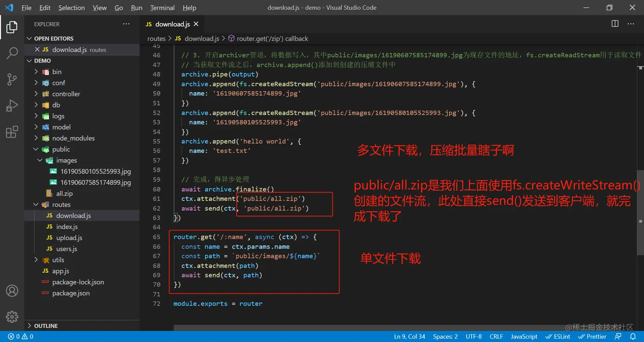Open editor More Actions ellipsis

[631, 24]
